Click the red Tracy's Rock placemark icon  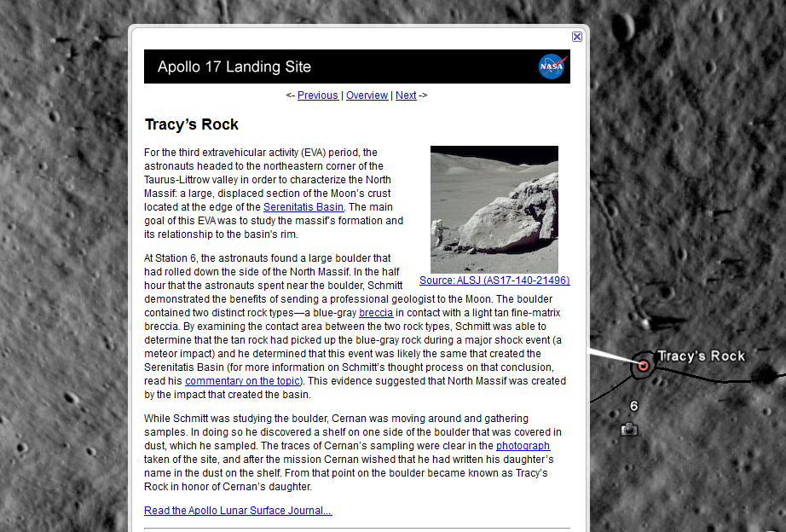[x=643, y=366]
